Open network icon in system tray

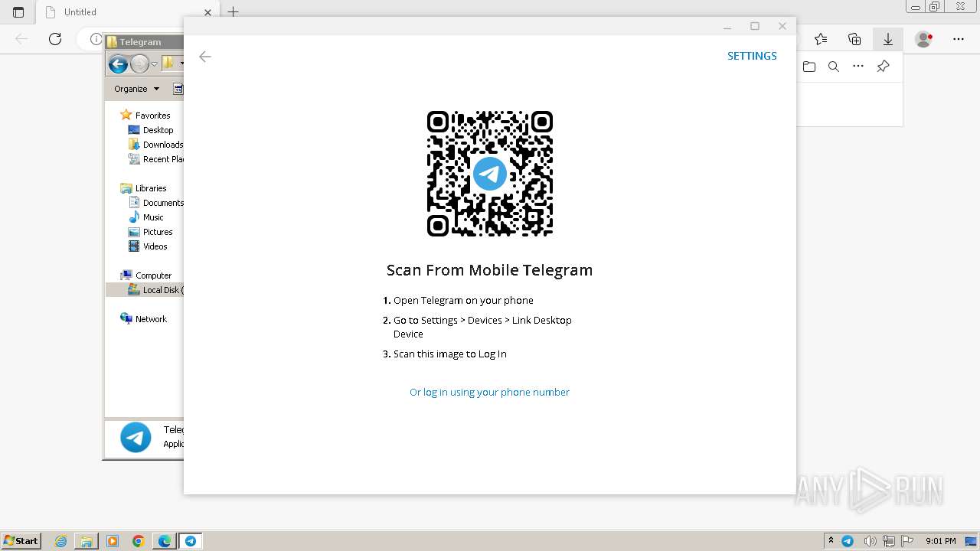[889, 541]
